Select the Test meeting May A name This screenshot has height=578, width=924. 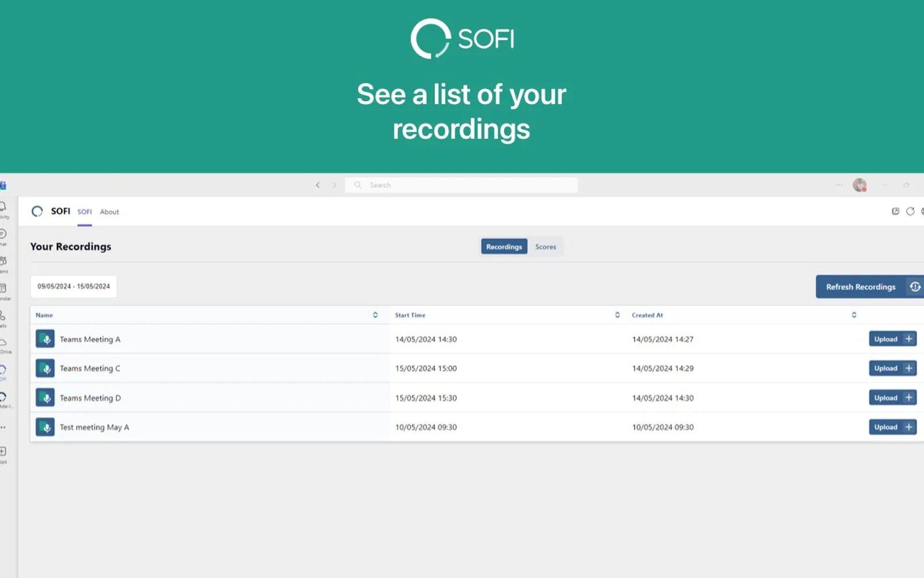[x=95, y=427]
